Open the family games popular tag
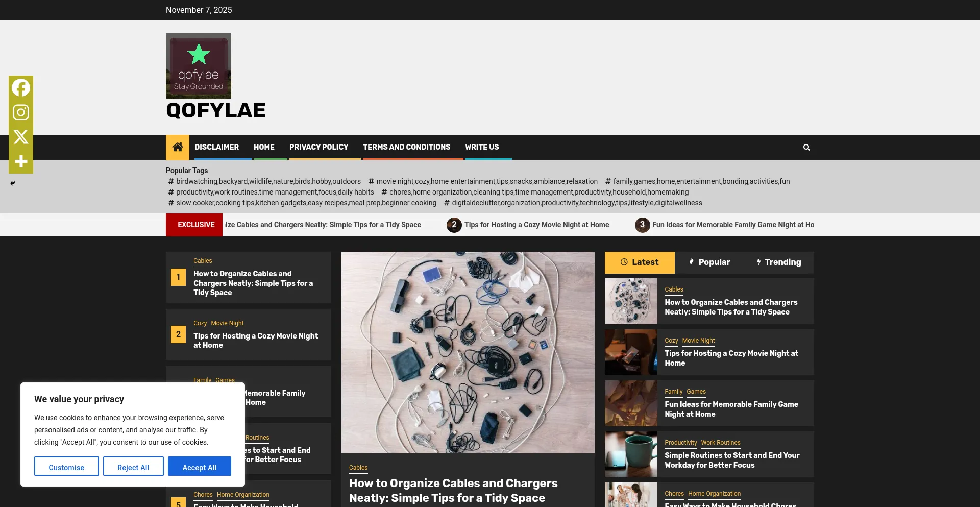Viewport: 980px width, 507px height. (x=697, y=181)
